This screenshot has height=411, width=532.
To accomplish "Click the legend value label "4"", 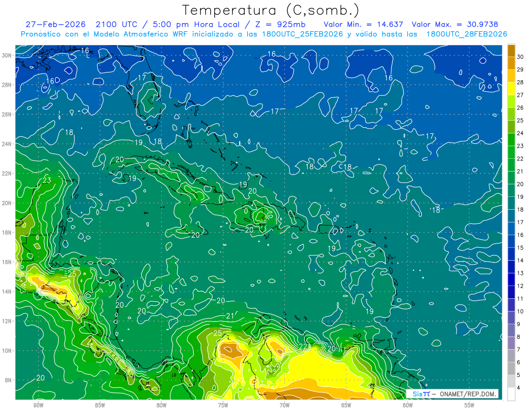I will (519, 388).
